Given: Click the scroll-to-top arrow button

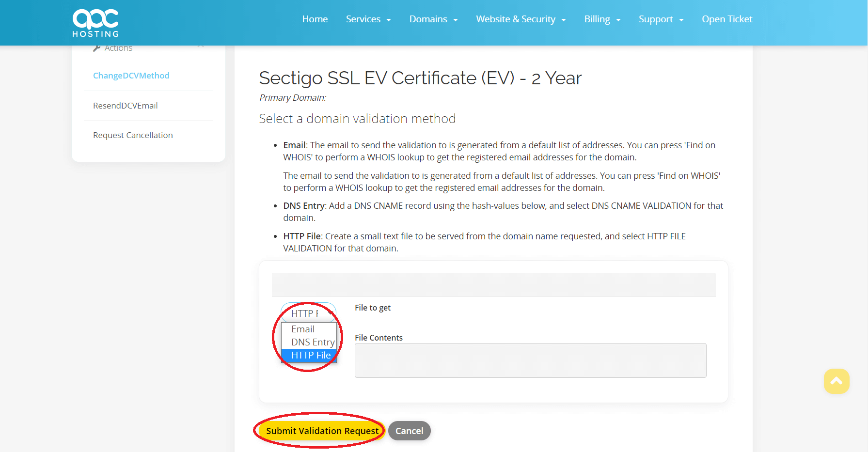Looking at the screenshot, I should coord(836,381).
